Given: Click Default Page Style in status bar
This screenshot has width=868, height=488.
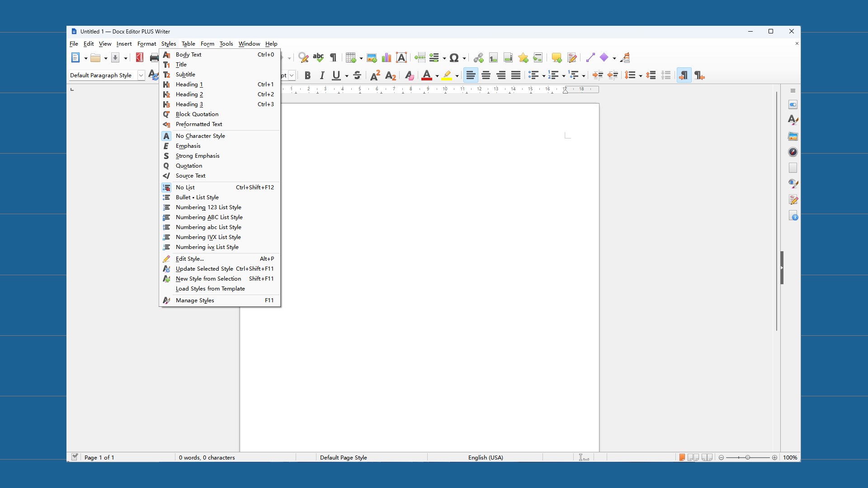Looking at the screenshot, I should pyautogui.click(x=344, y=457).
